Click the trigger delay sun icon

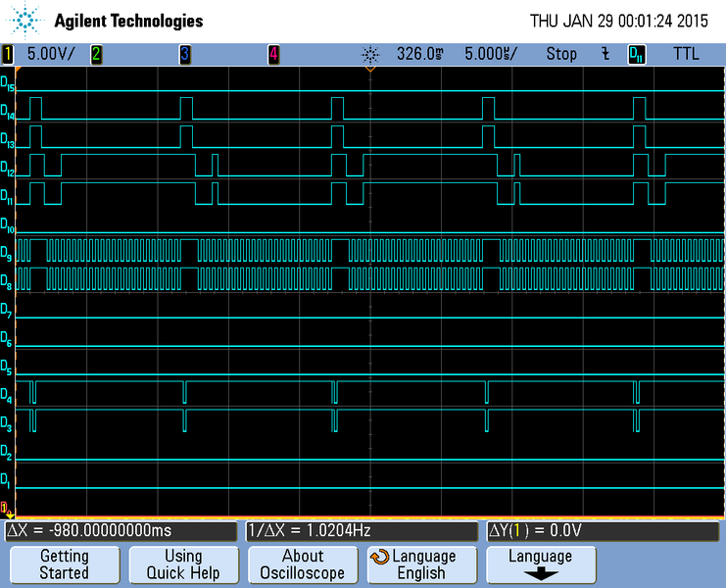click(369, 54)
